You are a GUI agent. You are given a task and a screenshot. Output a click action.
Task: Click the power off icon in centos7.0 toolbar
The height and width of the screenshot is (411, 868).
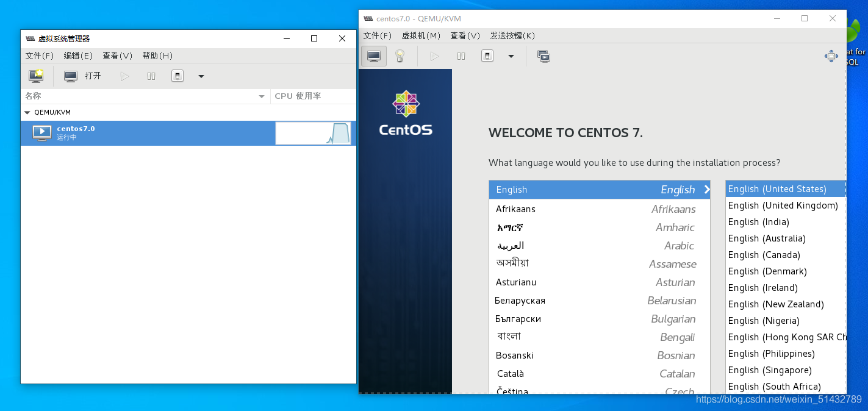click(x=487, y=56)
